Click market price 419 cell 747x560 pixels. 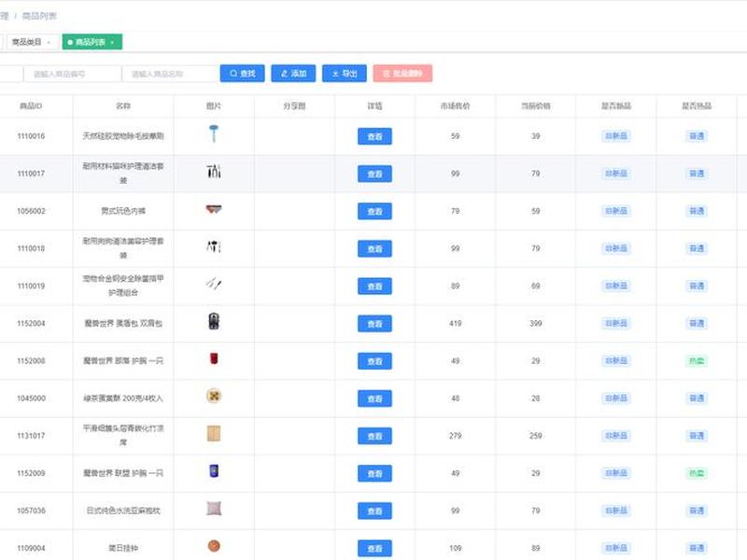click(x=455, y=323)
